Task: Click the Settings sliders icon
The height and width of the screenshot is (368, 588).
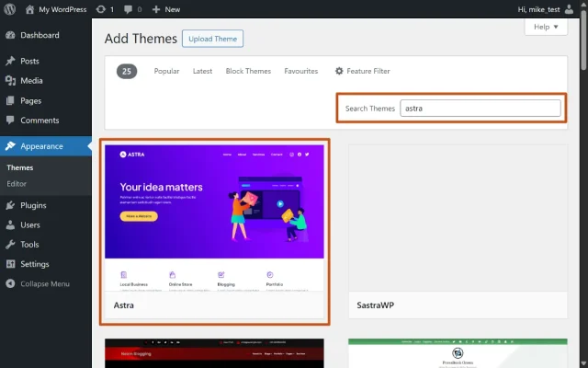Action: point(10,264)
